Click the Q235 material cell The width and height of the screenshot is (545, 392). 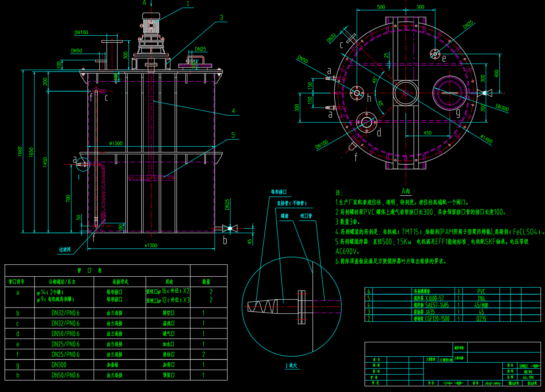481,319
